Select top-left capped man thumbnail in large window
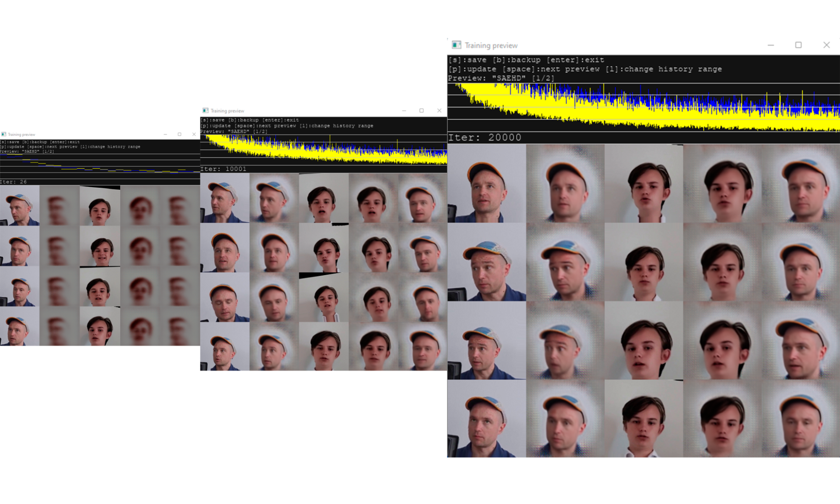 [487, 183]
